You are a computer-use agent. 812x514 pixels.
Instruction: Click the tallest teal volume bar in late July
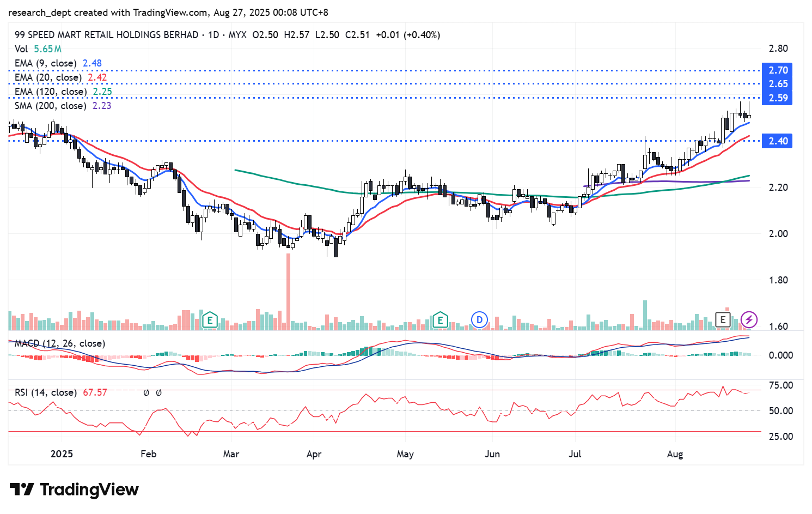tap(645, 315)
